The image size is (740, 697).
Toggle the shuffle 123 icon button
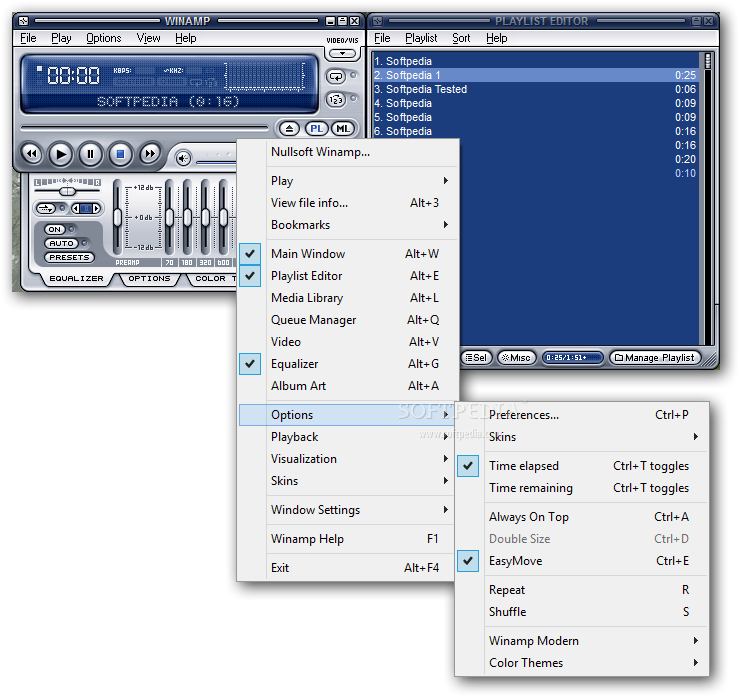point(336,100)
